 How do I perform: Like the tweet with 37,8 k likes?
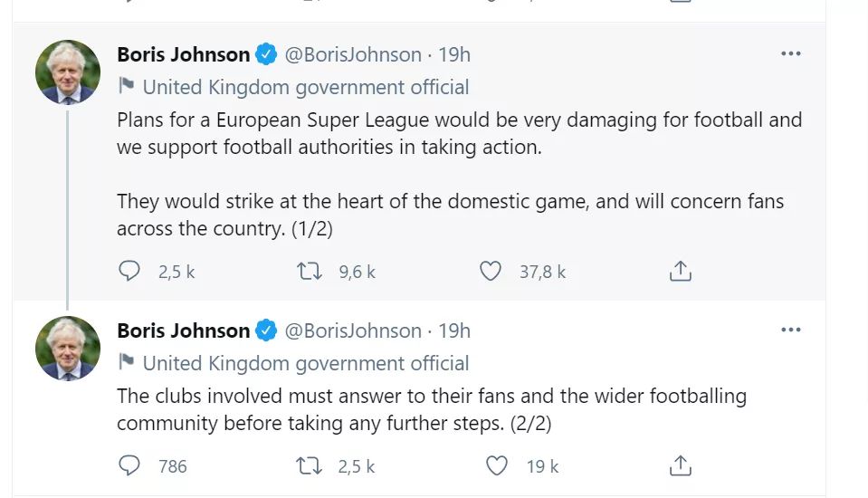click(x=490, y=271)
